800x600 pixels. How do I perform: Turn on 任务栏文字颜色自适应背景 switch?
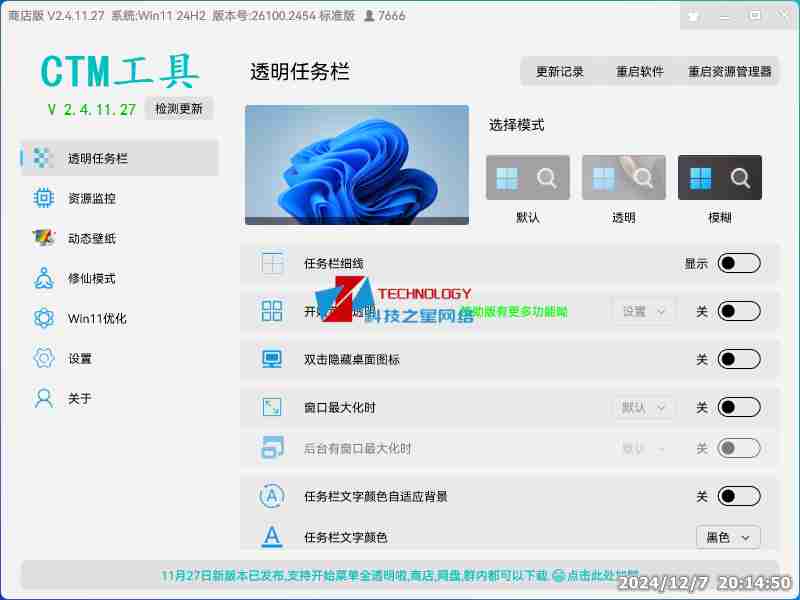(x=739, y=496)
